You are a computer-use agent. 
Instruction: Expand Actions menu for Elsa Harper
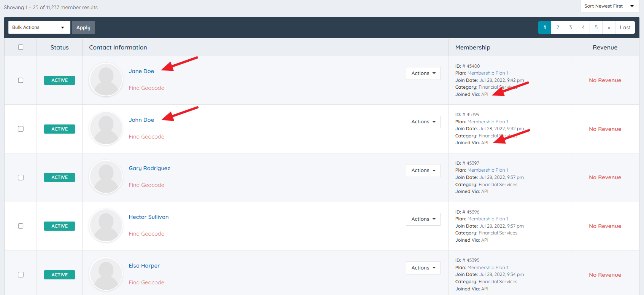click(423, 268)
